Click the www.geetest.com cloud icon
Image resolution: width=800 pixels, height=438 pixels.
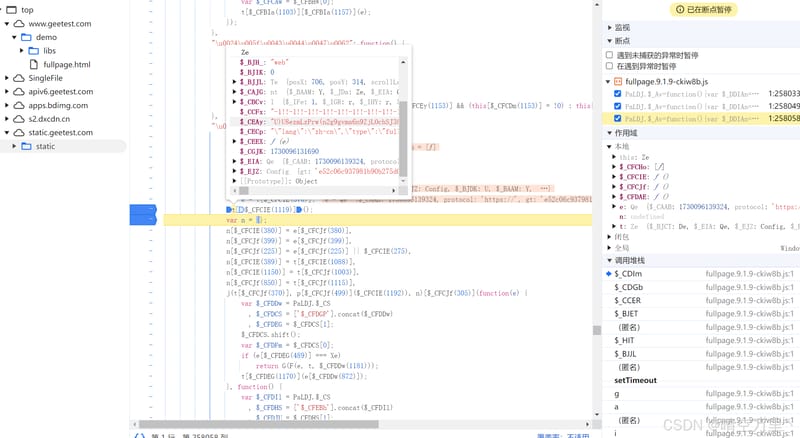(x=19, y=23)
